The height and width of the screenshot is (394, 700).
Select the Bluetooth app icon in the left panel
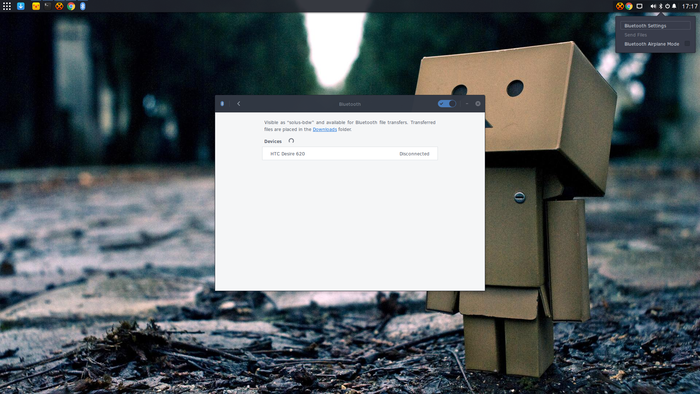point(83,6)
